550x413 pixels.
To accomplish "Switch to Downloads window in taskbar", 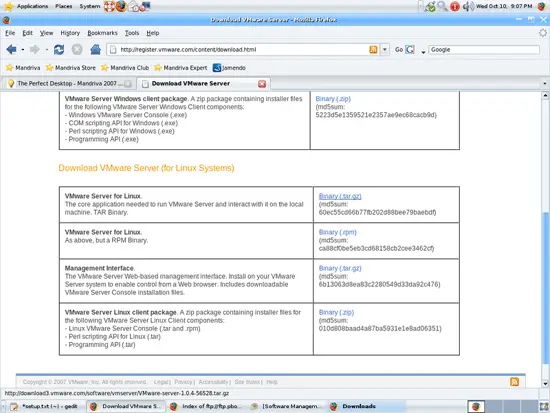I will pyautogui.click(x=359, y=406).
